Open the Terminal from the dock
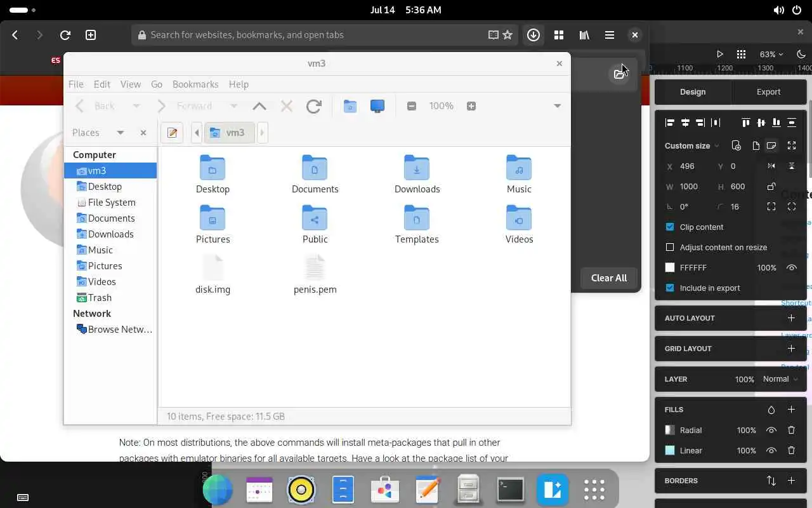This screenshot has height=508, width=812. pos(510,490)
